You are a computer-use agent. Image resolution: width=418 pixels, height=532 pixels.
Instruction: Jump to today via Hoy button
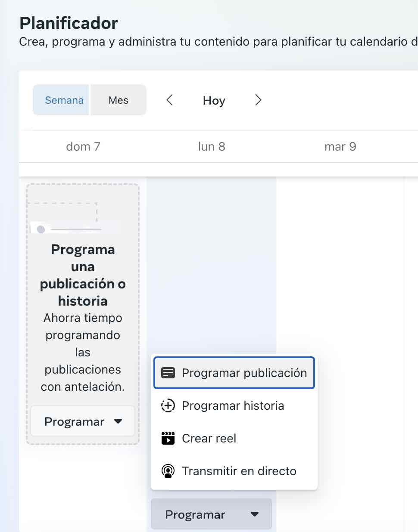[214, 101]
